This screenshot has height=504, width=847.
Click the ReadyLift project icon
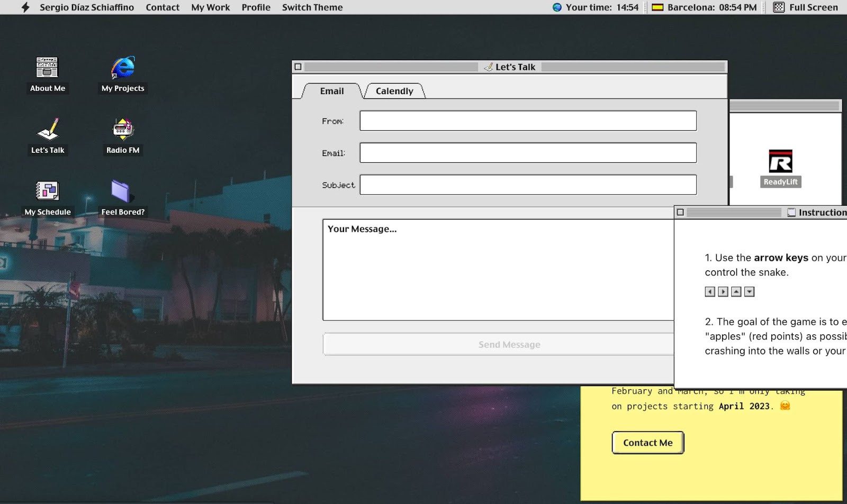click(780, 162)
